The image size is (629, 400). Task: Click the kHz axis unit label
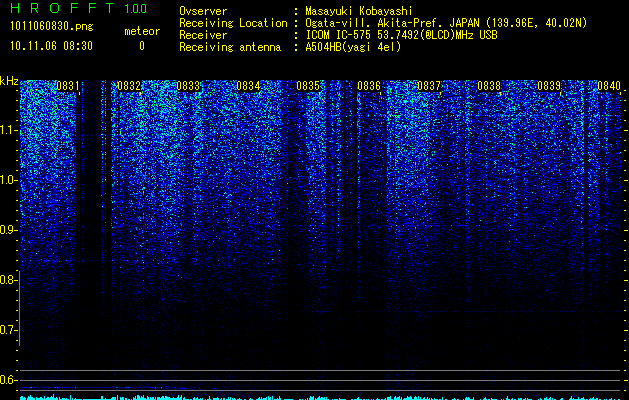tap(9, 81)
